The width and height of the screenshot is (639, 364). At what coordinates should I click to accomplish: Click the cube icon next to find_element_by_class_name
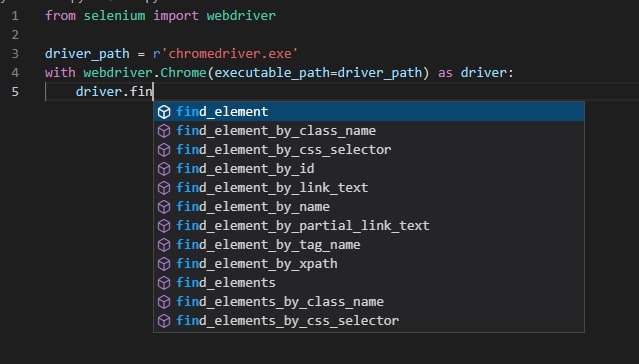click(x=164, y=131)
